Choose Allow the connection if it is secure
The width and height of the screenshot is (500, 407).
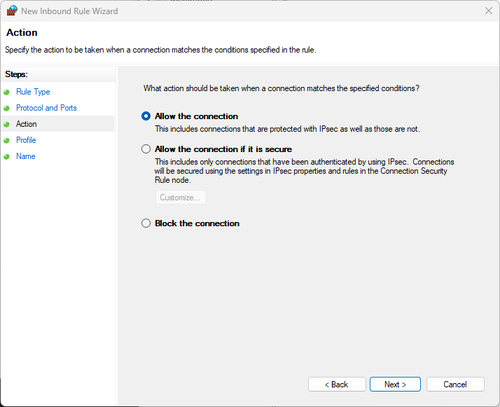tap(146, 149)
